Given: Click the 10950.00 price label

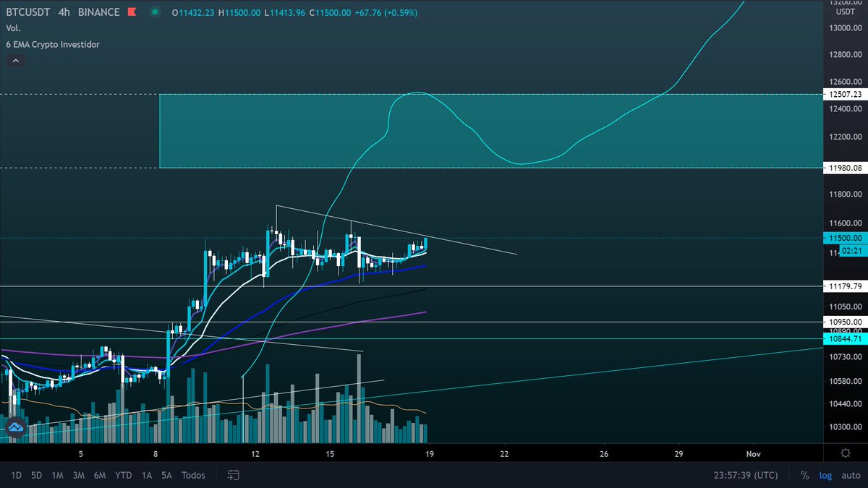Looking at the screenshot, I should [845, 322].
